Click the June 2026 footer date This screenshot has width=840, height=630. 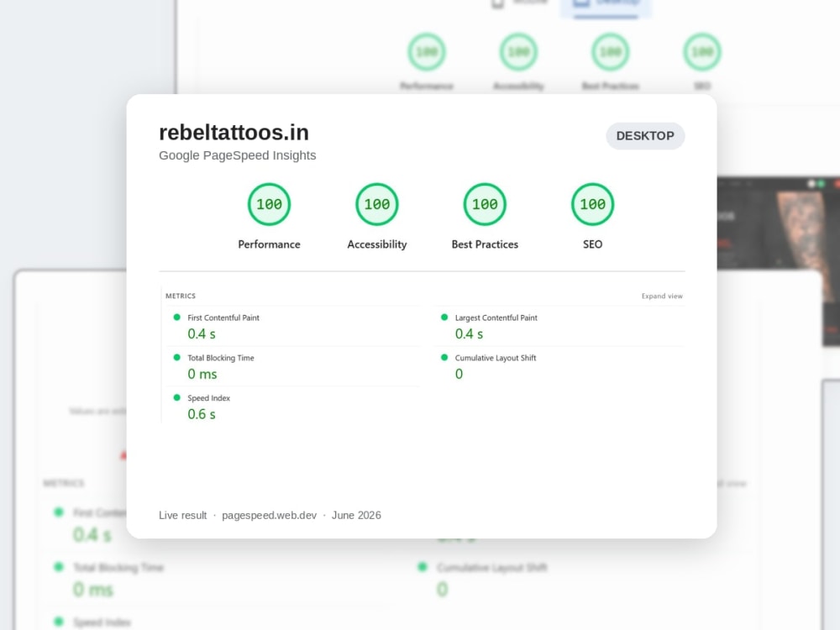(356, 516)
